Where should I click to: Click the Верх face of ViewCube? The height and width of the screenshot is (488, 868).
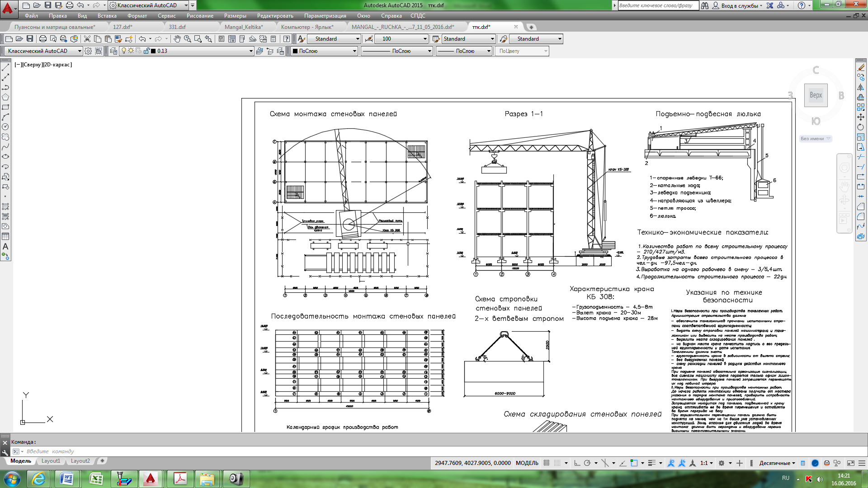point(816,95)
